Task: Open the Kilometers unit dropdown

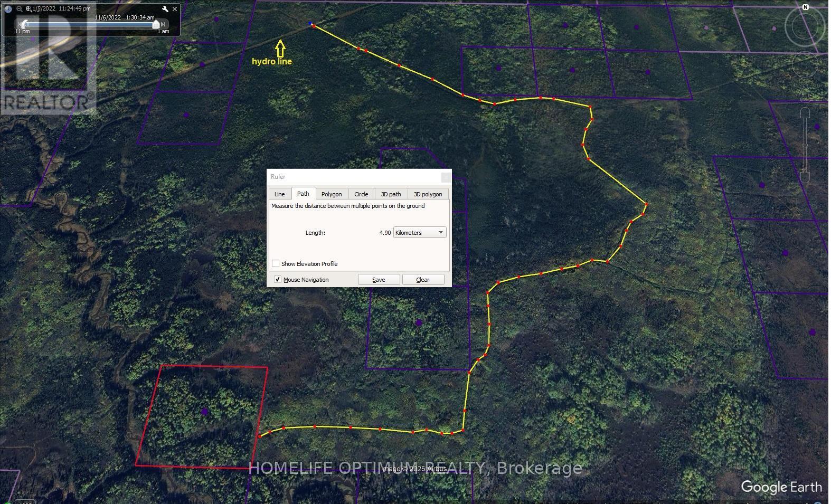Action: coord(420,232)
